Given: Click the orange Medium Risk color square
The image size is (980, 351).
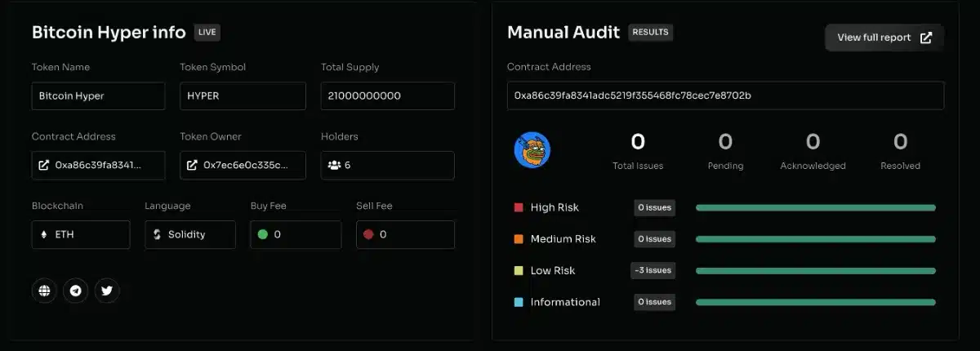Looking at the screenshot, I should coord(519,239).
